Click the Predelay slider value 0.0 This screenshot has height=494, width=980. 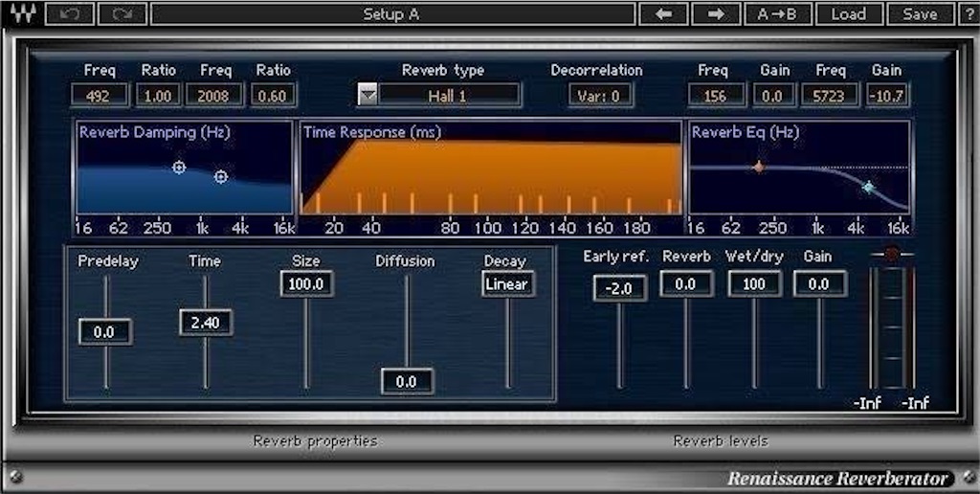click(x=105, y=332)
